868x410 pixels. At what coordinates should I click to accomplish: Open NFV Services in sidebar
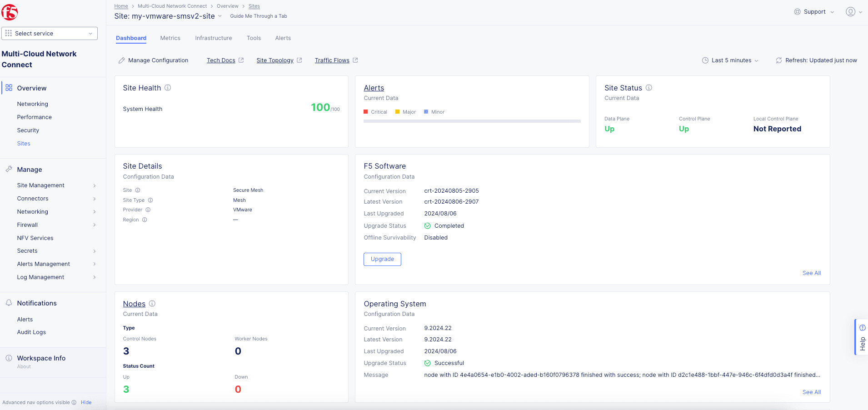point(35,238)
